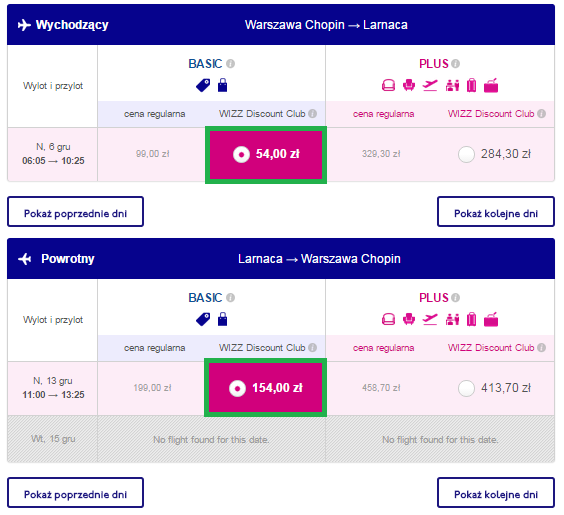Click the small bag icon under outbound BASIC

pyautogui.click(x=223, y=85)
